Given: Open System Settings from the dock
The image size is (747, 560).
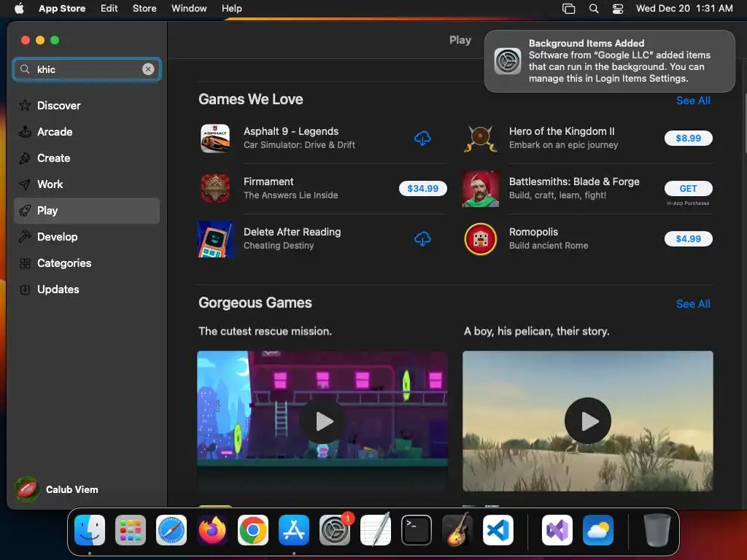Looking at the screenshot, I should pyautogui.click(x=334, y=530).
